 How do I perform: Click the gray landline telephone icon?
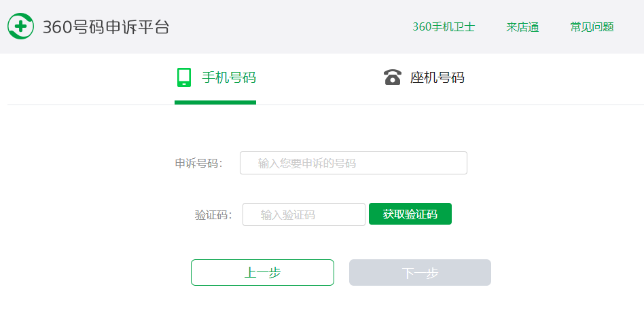point(393,77)
